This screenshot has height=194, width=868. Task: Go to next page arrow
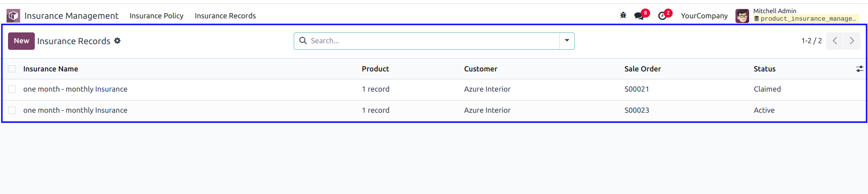852,41
